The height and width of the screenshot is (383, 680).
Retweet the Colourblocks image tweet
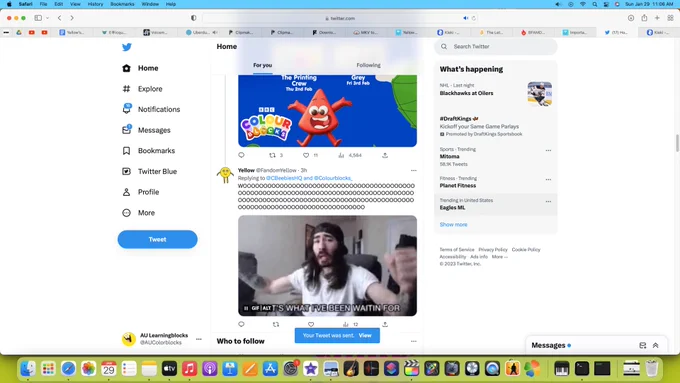point(272,155)
